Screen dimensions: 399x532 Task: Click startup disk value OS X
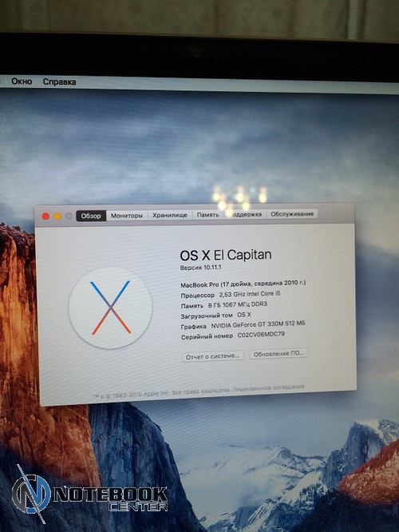click(x=244, y=315)
